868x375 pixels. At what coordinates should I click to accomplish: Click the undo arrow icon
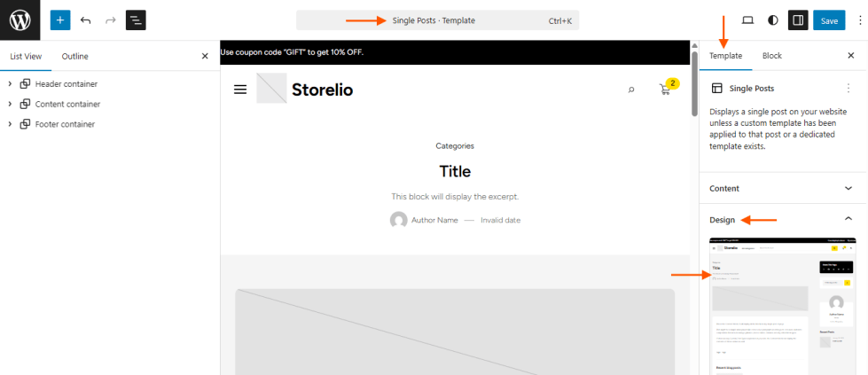[85, 20]
